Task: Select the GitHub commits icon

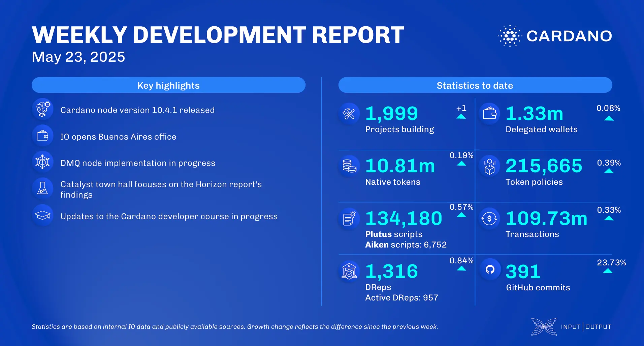Action: click(489, 270)
